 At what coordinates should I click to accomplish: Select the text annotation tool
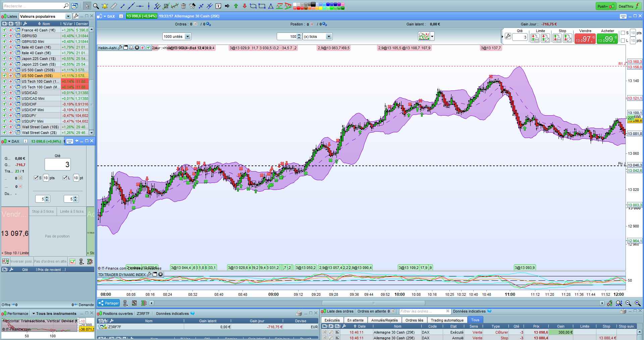tap(218, 6)
